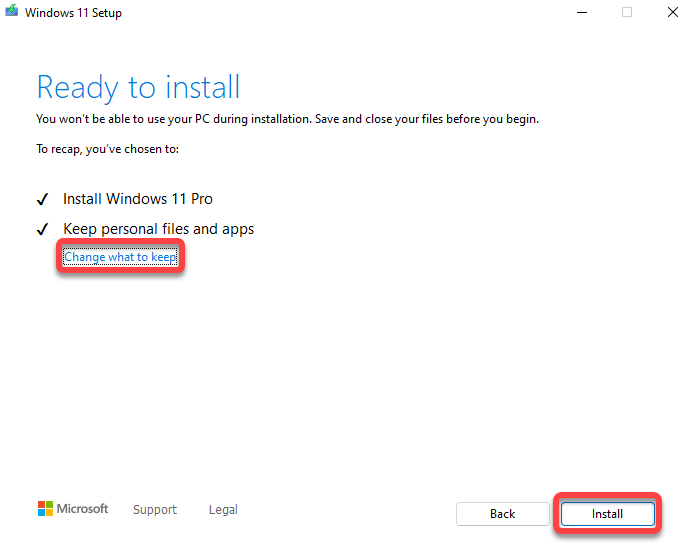Image resolution: width=694 pixels, height=547 pixels.
Task: Minimize the Windows 11 Setup window
Action: click(582, 12)
